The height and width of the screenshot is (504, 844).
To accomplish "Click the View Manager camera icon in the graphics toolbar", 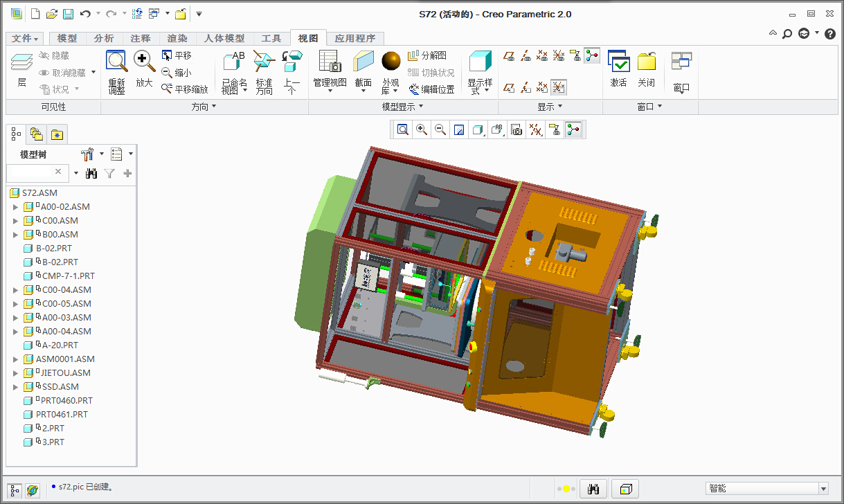I will 516,129.
